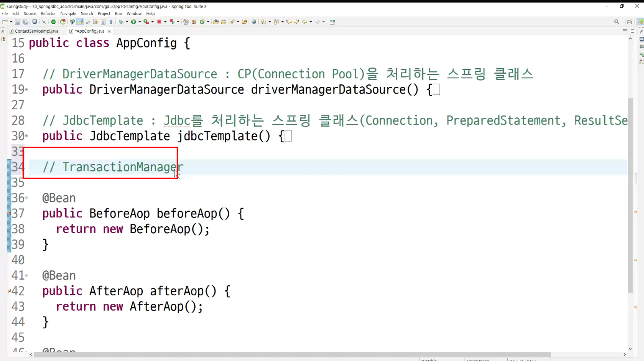The height and width of the screenshot is (361, 644).
Task: Click the Open Task folder icon
Action: pyautogui.click(x=224, y=22)
